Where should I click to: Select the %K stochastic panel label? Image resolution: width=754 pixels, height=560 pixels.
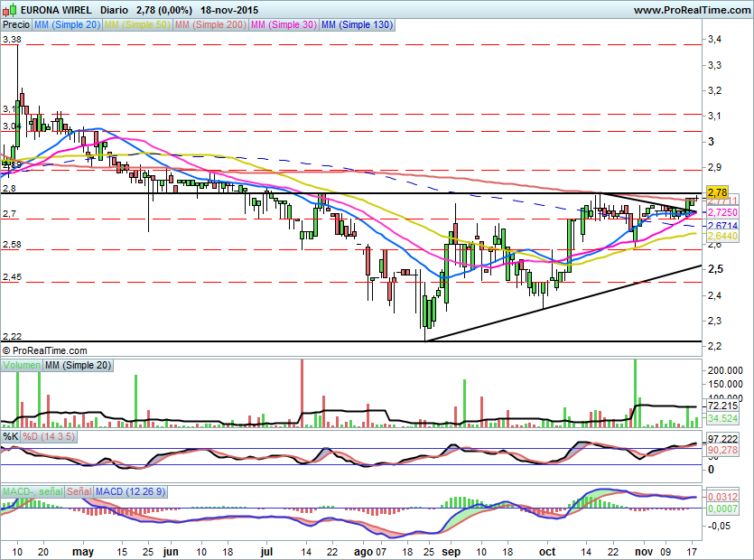click(11, 437)
